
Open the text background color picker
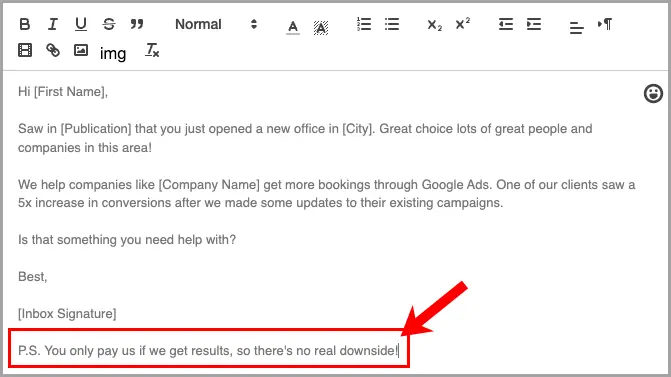[x=321, y=27]
